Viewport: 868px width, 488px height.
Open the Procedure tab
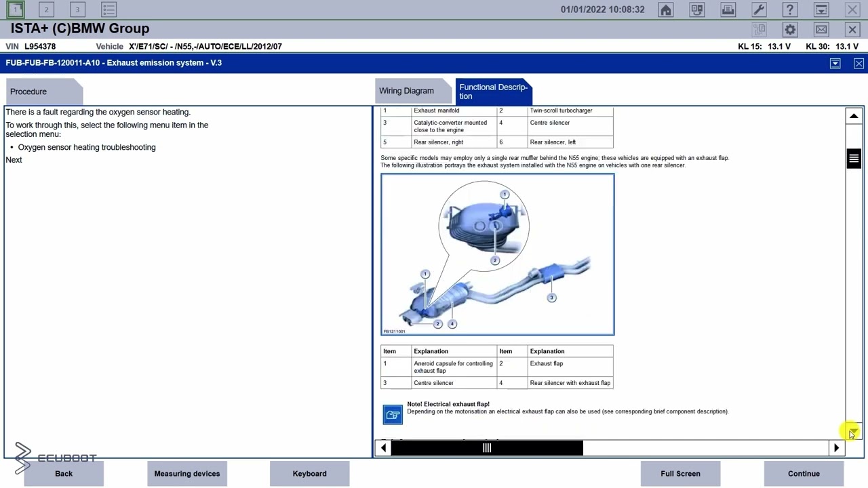coord(43,91)
